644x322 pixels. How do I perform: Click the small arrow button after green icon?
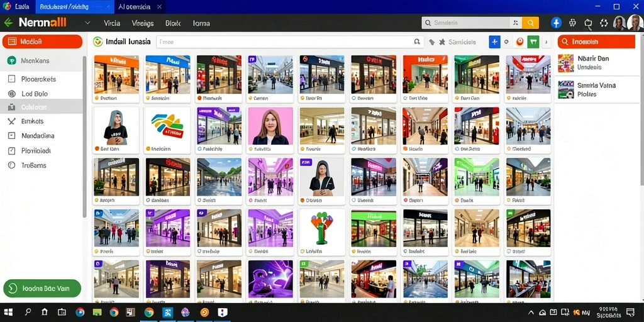[547, 42]
